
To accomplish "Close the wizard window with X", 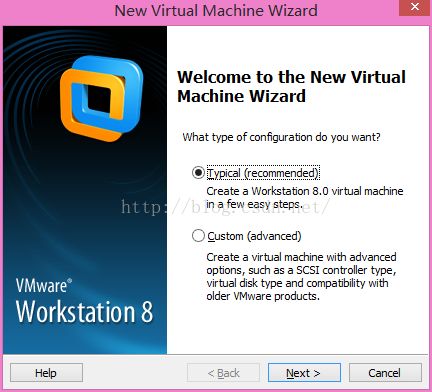I will pos(415,7).
